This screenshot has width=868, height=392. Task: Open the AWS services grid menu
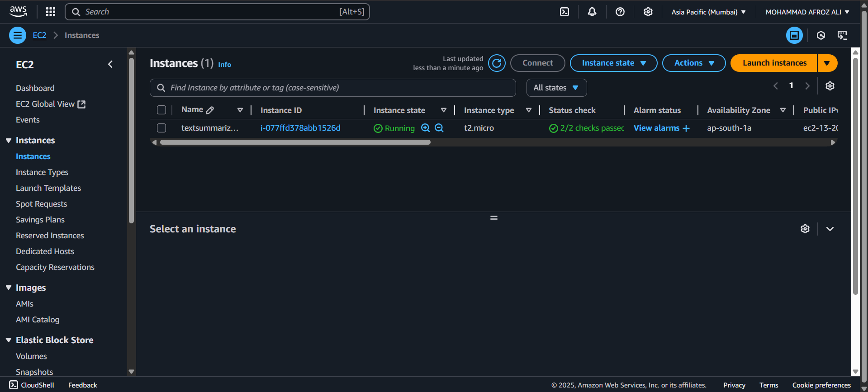(51, 12)
